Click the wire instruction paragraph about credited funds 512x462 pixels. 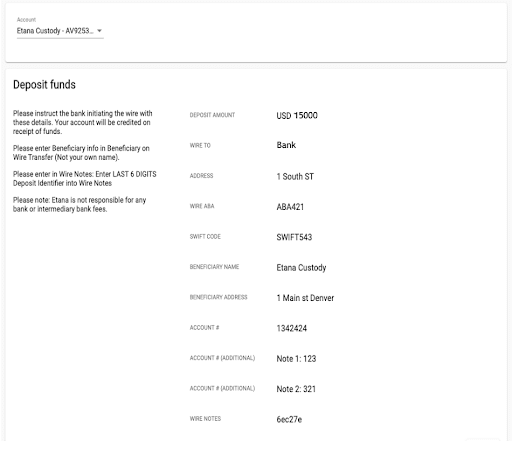(82, 122)
